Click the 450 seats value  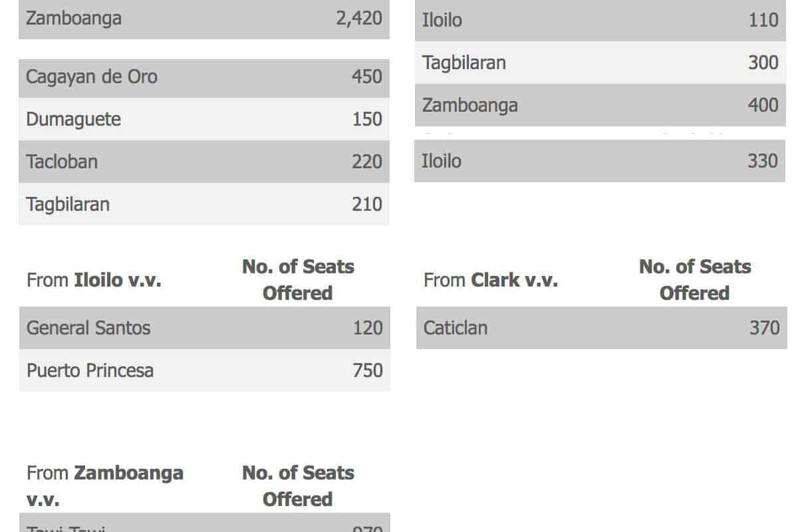pyautogui.click(x=367, y=77)
